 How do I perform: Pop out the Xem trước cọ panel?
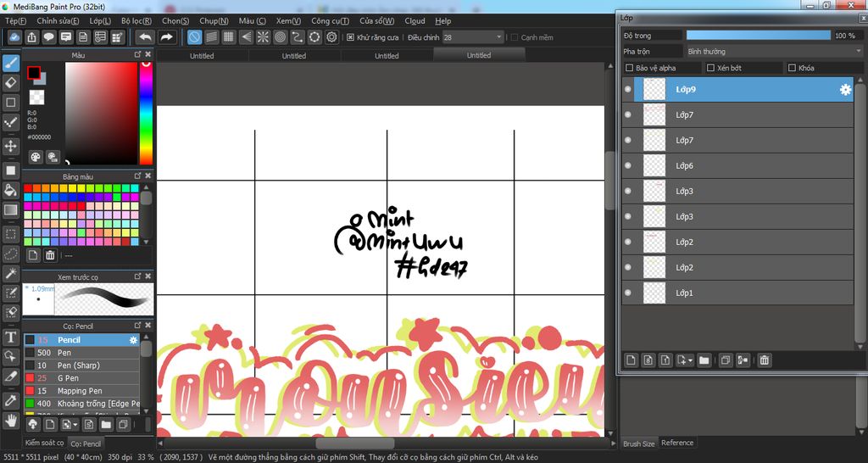(x=137, y=276)
